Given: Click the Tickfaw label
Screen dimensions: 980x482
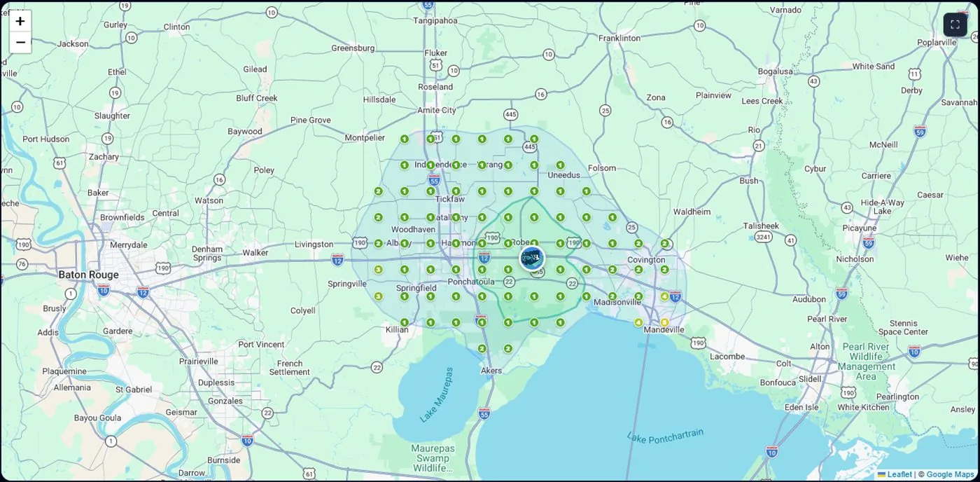Looking at the screenshot, I should (450, 199).
